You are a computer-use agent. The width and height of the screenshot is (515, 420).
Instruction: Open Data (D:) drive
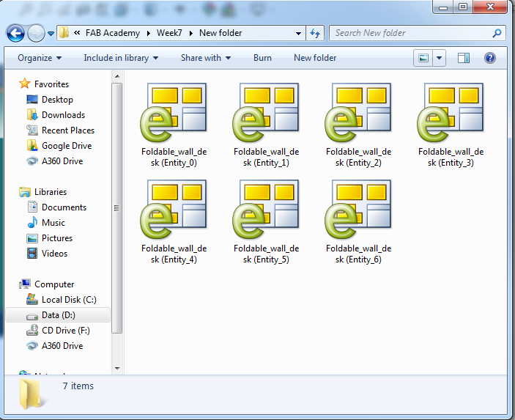[59, 315]
